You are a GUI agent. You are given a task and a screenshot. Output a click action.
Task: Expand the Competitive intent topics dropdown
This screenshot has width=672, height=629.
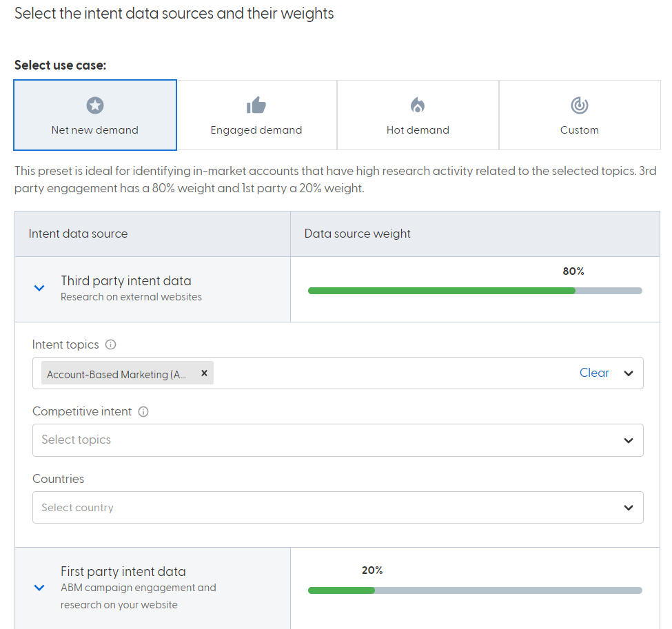tap(628, 440)
